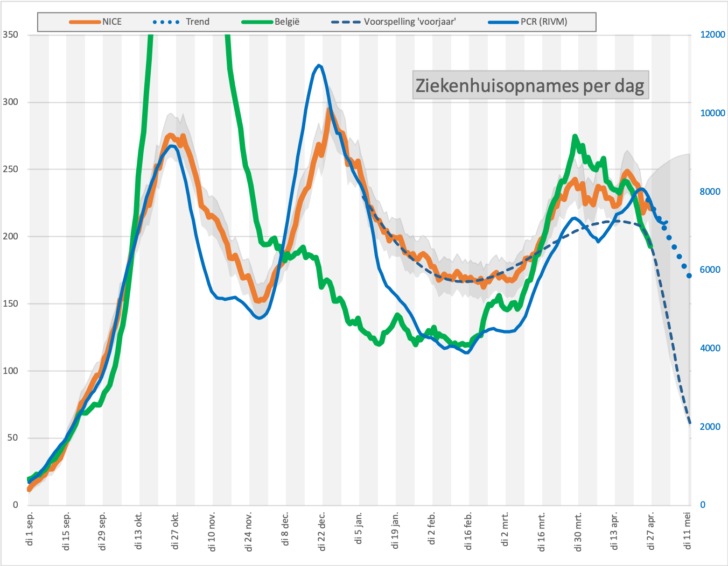Image resolution: width=728 pixels, height=566 pixels.
Task: Click the Voorspelling 'voorjaar' legend entry
Action: pos(394,22)
